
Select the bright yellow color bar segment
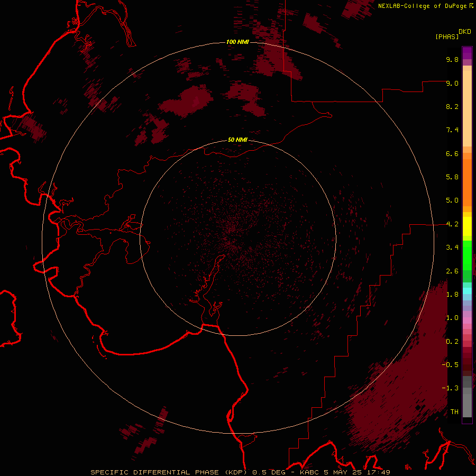[467, 226]
